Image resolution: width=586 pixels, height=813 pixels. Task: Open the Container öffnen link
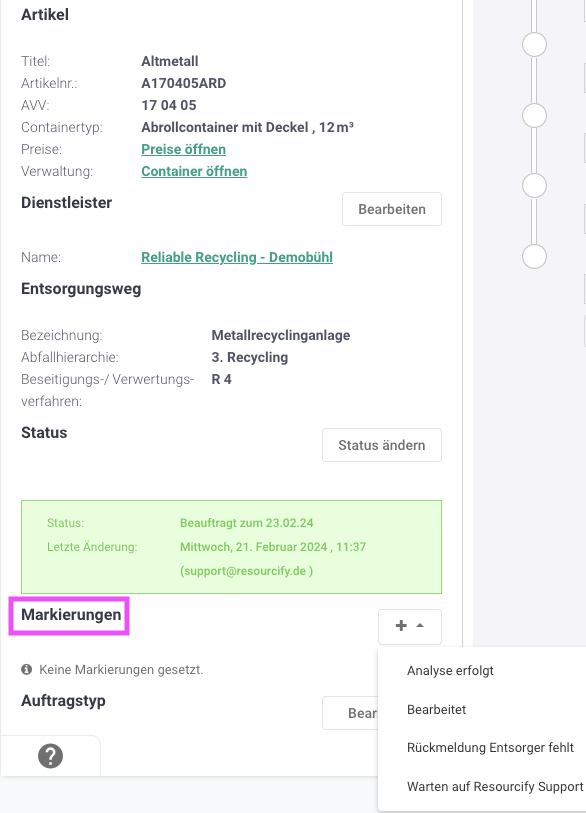(194, 171)
